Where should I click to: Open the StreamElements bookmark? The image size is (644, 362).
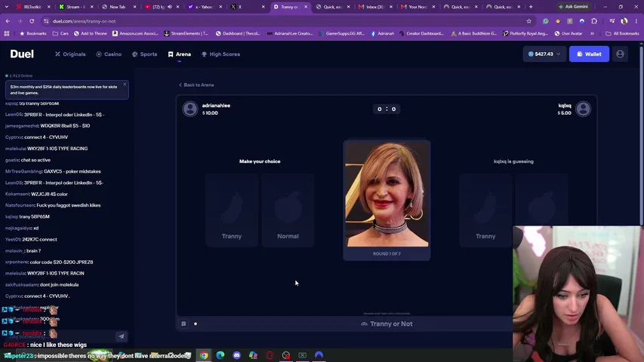(186, 33)
